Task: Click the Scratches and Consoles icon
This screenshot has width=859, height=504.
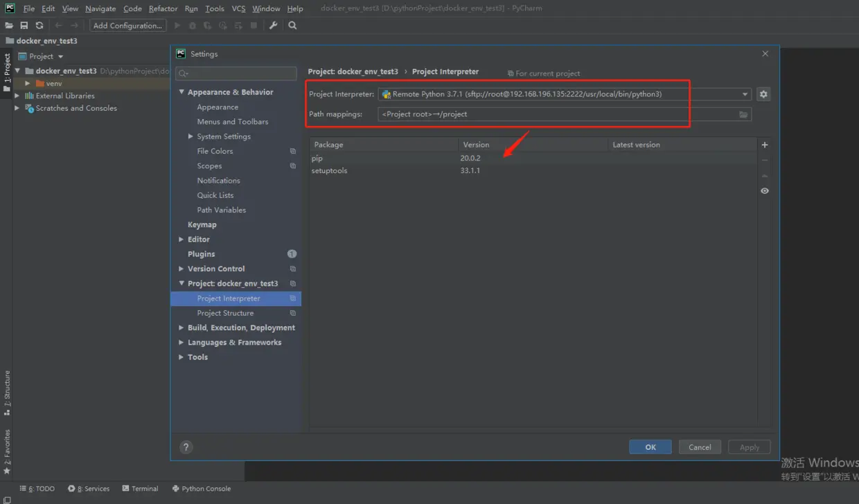Action: point(30,108)
